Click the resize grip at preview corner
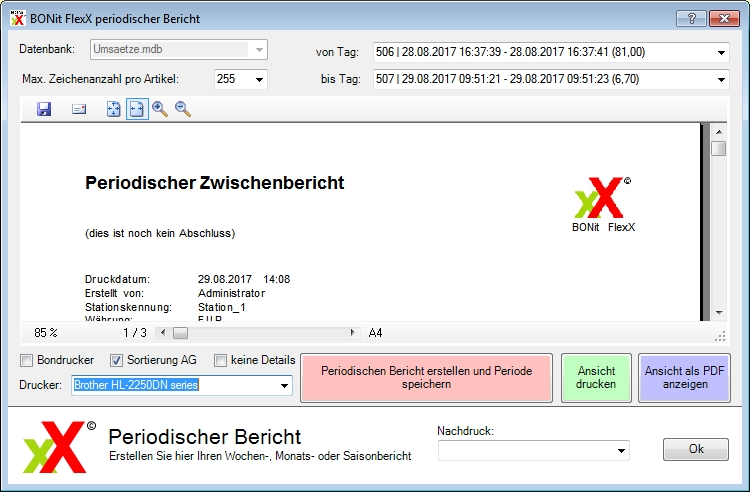 pos(720,336)
